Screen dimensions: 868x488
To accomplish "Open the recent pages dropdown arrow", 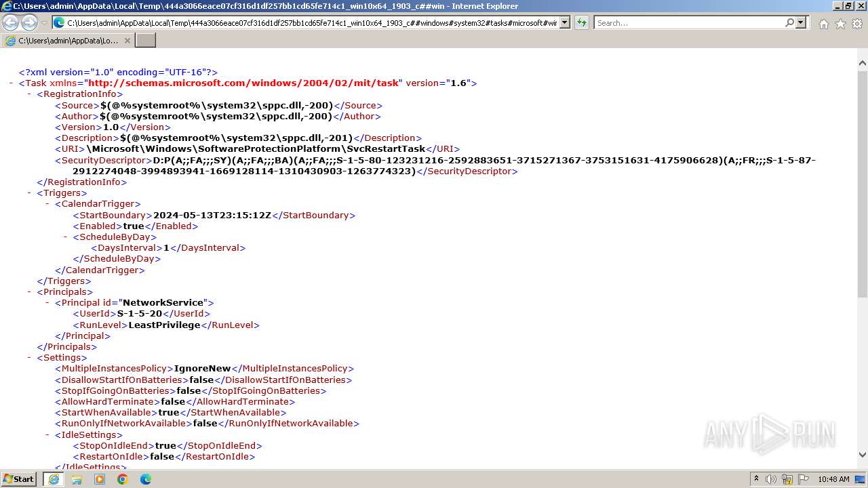I will (44, 23).
